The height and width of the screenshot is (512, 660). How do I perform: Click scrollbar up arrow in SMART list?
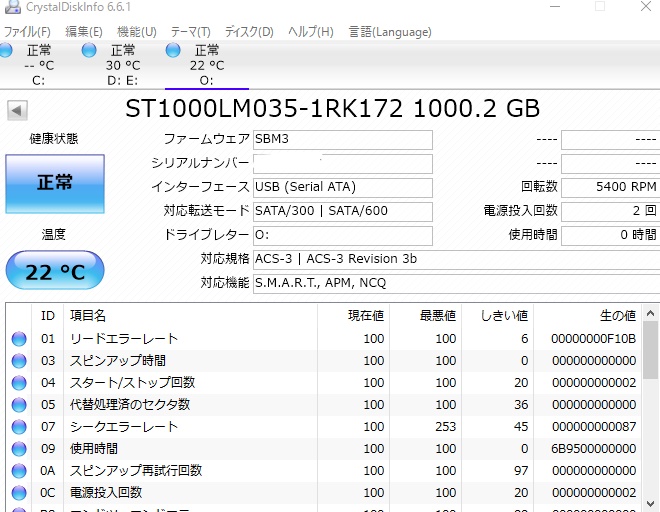tap(650, 313)
